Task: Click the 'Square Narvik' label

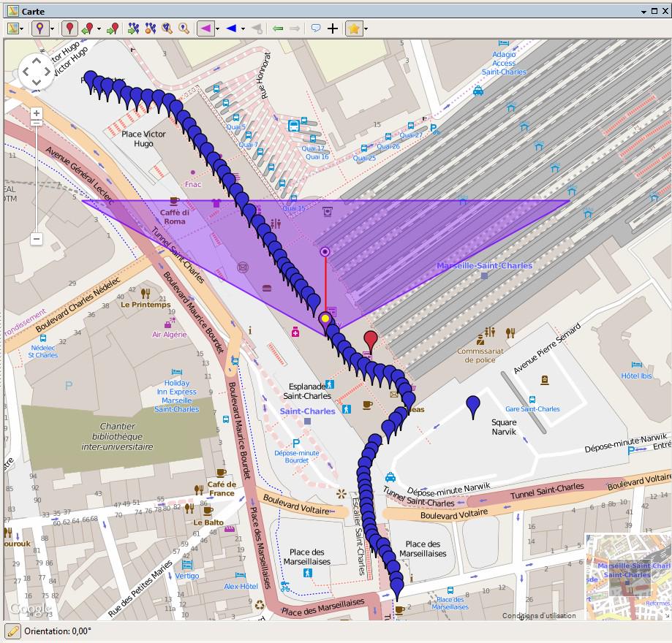Action: point(504,427)
